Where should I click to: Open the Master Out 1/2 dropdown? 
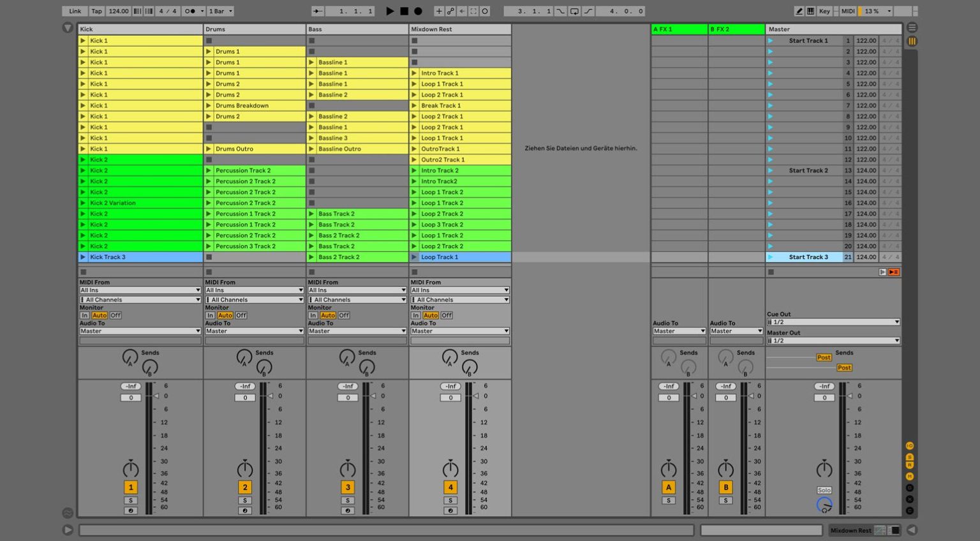pos(833,341)
